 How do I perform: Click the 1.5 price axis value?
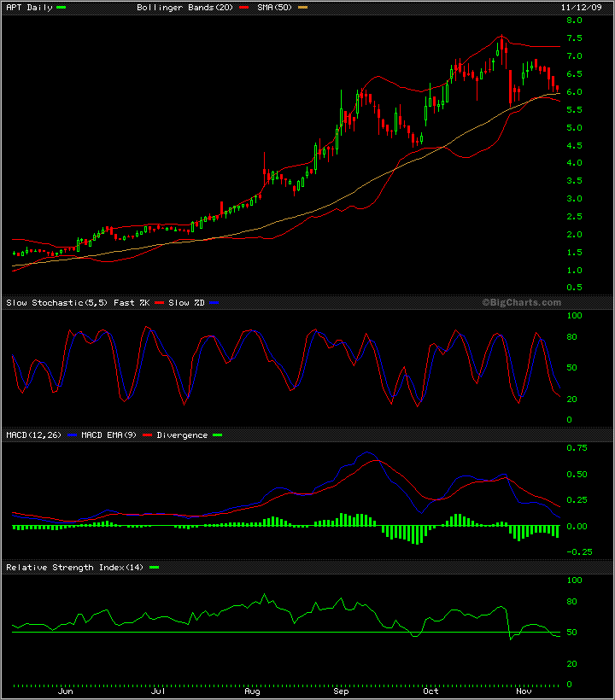click(x=574, y=252)
